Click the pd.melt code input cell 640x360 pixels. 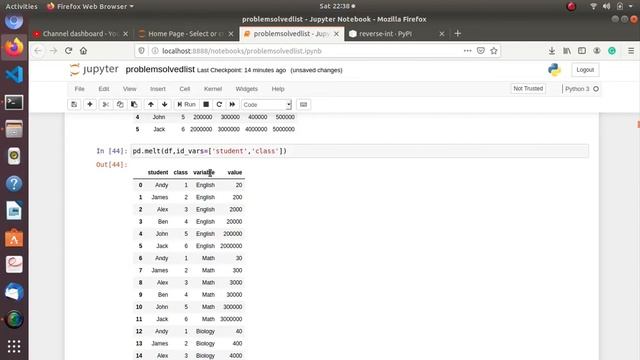coord(360,151)
